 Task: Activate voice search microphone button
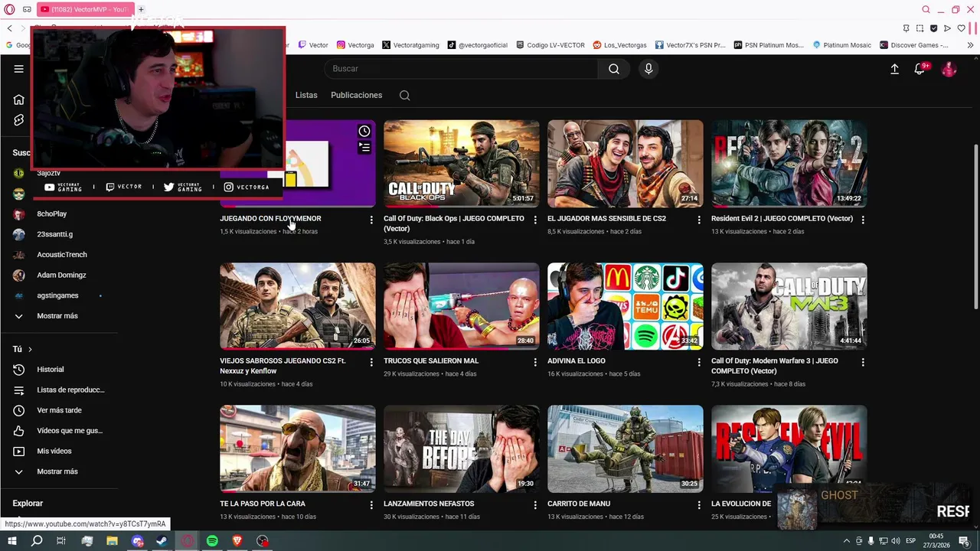pyautogui.click(x=648, y=69)
